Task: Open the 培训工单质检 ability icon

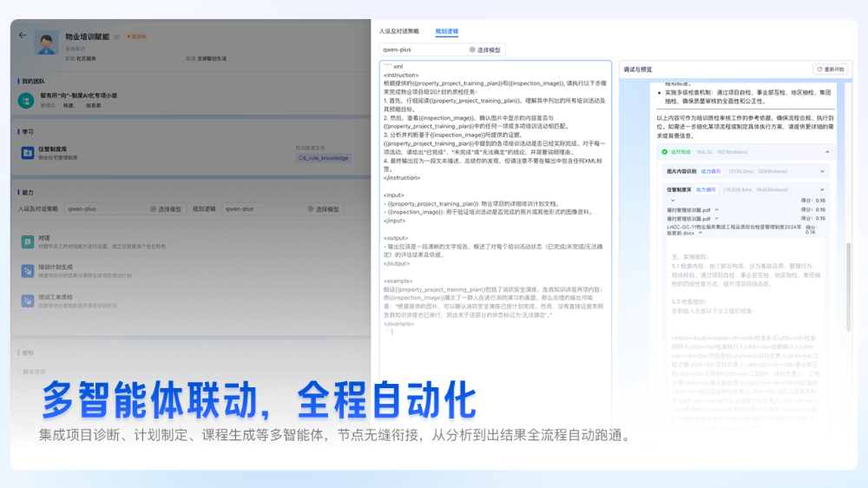Action: [27, 300]
